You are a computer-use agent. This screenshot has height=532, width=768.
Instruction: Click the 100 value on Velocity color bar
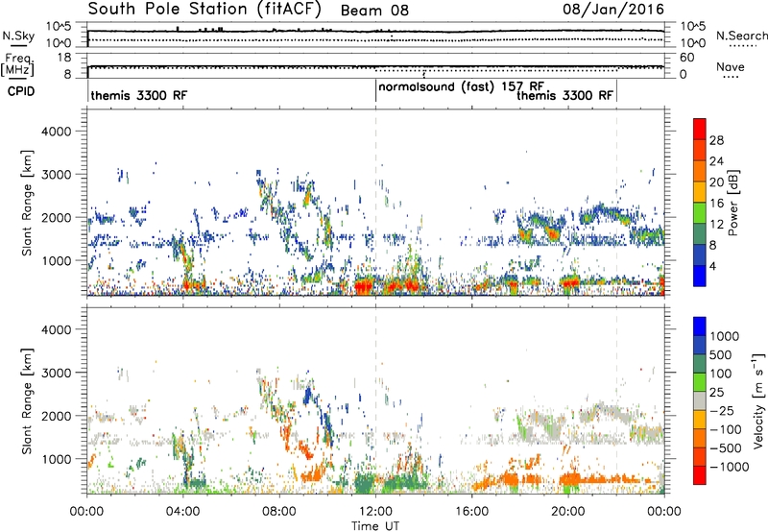coord(721,374)
